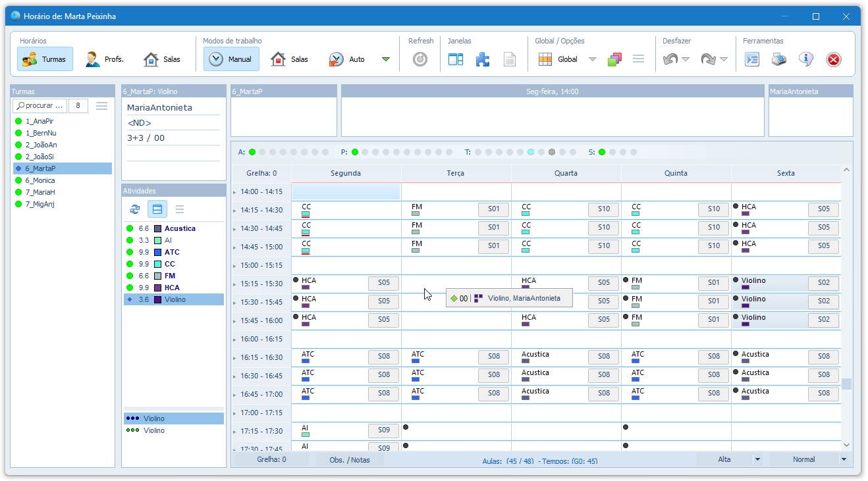Screen dimensions: 868x481
Task: Toggle the activities list view icon
Action: [x=180, y=209]
